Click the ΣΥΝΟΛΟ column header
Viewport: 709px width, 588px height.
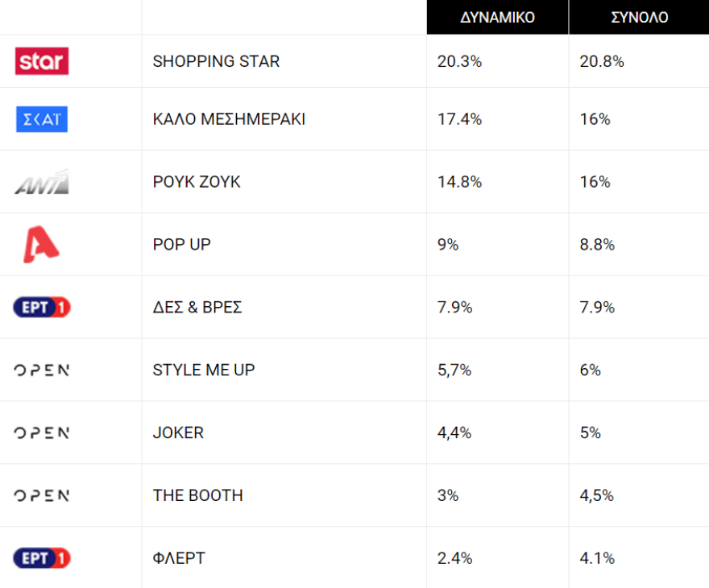click(639, 18)
